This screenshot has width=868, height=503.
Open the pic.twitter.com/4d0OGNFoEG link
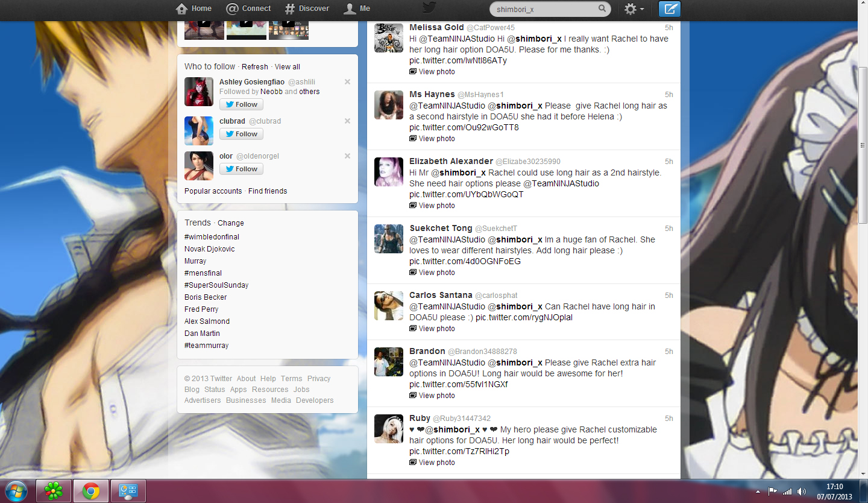465,261
